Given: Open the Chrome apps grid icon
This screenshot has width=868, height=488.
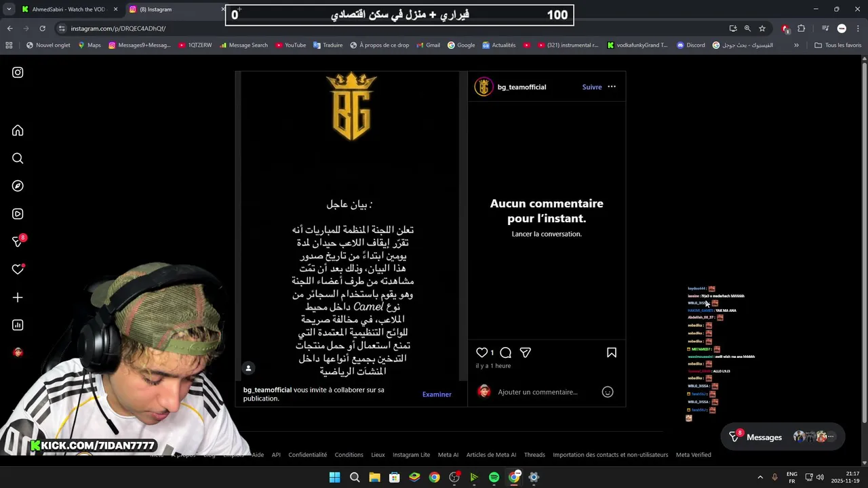Looking at the screenshot, I should (x=9, y=45).
